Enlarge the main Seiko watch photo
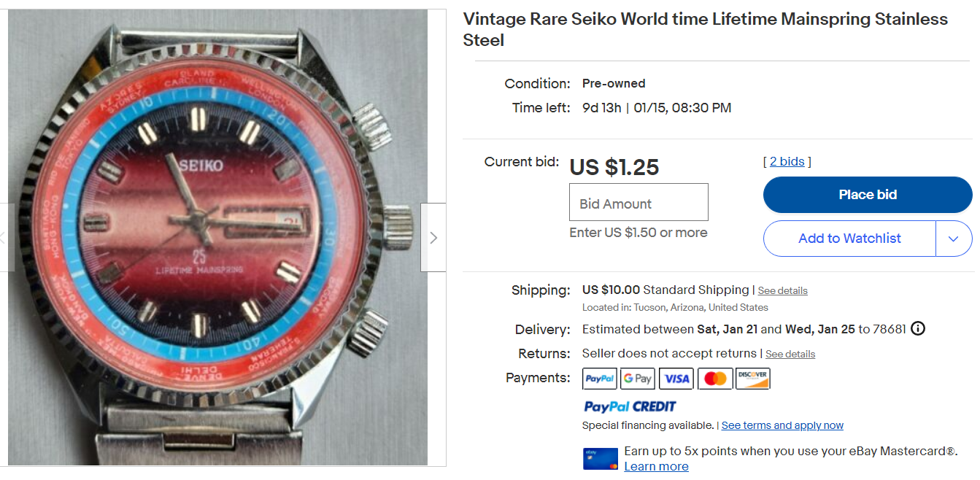 click(218, 238)
